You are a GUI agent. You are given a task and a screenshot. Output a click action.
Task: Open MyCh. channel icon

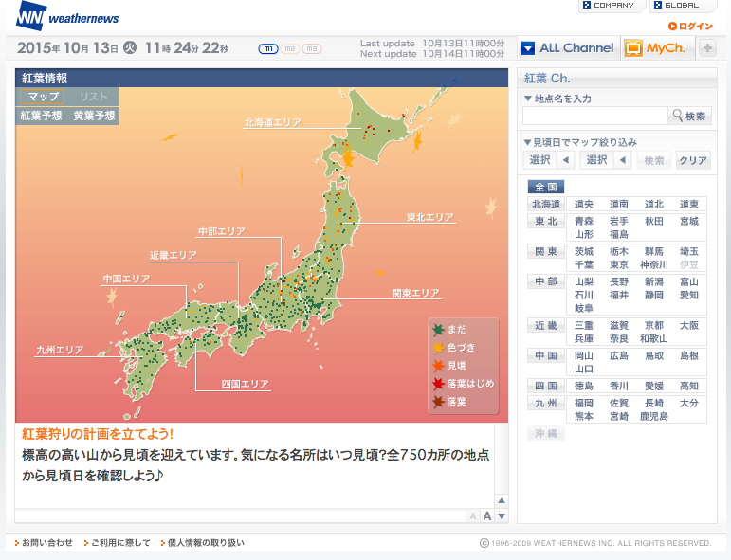coord(633,48)
